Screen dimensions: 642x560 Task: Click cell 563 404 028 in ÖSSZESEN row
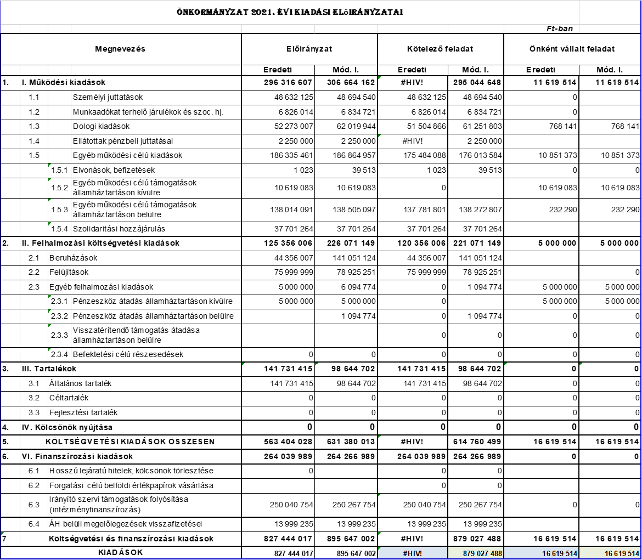pyautogui.click(x=288, y=442)
